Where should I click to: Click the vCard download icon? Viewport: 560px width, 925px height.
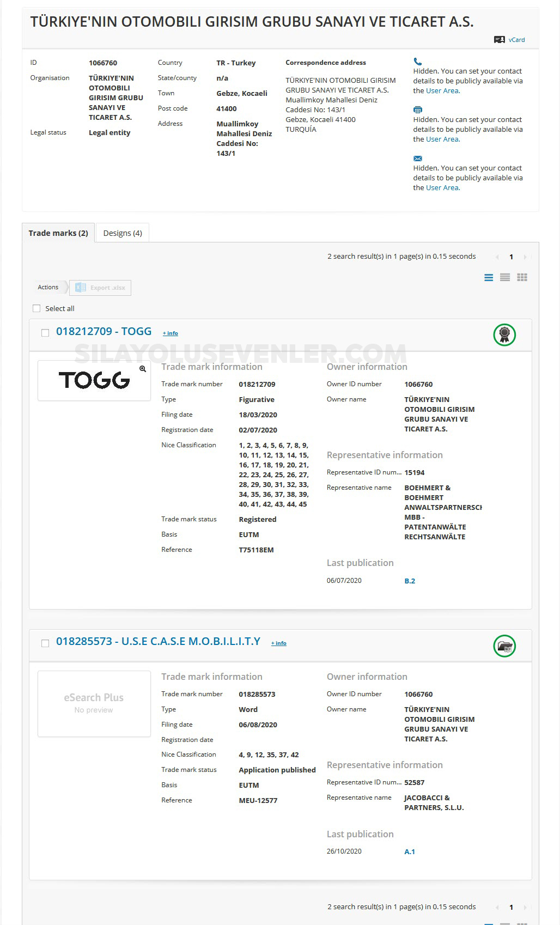click(499, 40)
